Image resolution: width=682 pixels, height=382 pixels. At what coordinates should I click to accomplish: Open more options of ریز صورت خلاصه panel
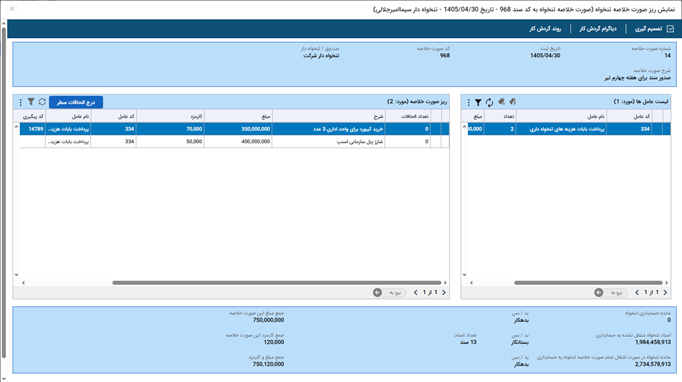(20, 102)
